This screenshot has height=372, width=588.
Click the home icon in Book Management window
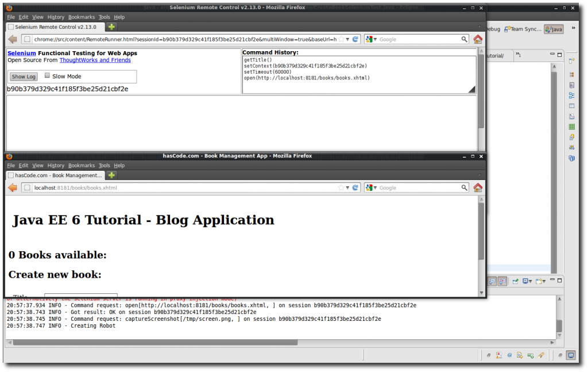(x=477, y=187)
